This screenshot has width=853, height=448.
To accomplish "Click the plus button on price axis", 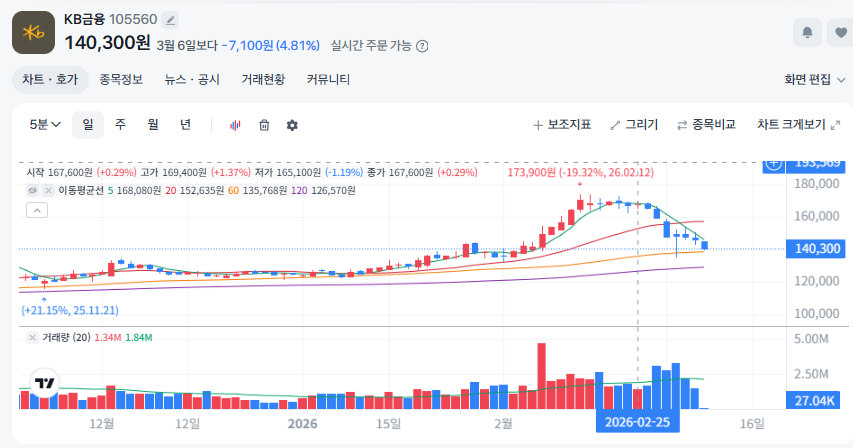I will (773, 164).
